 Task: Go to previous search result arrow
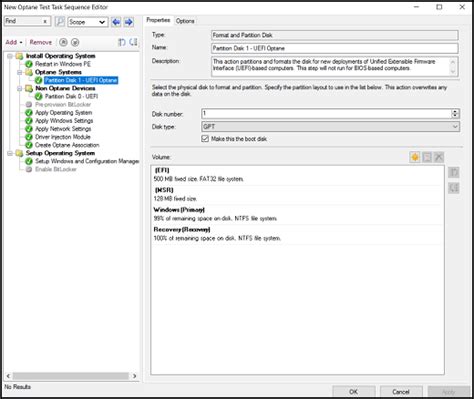click(x=116, y=22)
